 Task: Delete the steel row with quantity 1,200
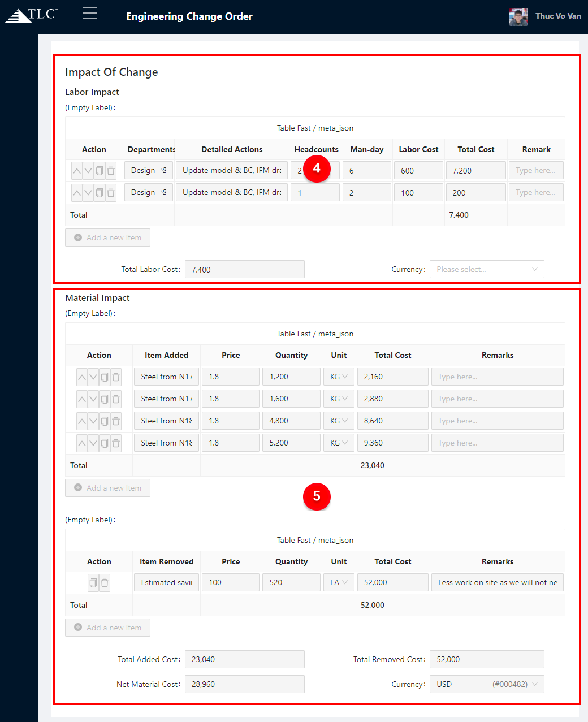[x=116, y=377]
